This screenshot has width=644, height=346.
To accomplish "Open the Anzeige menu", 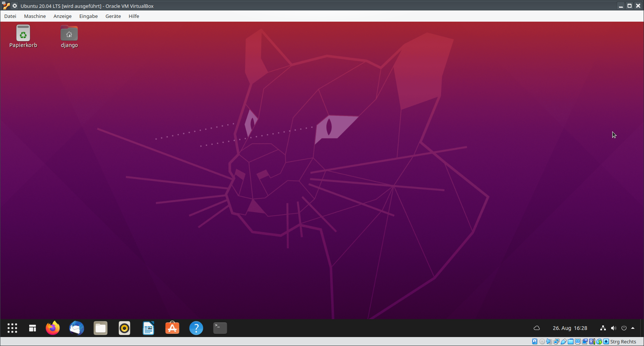I will click(x=62, y=16).
